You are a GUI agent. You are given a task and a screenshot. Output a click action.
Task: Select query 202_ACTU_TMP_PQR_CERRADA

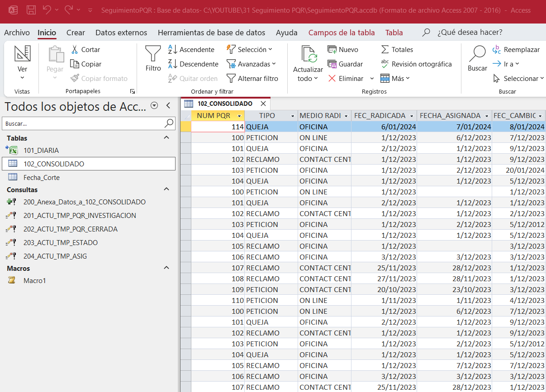[x=88, y=229]
